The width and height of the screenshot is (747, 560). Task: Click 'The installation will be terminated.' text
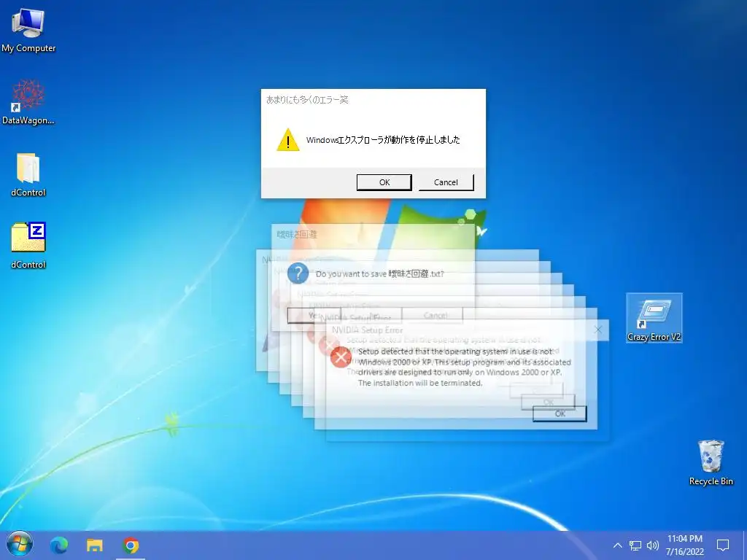coord(420,383)
